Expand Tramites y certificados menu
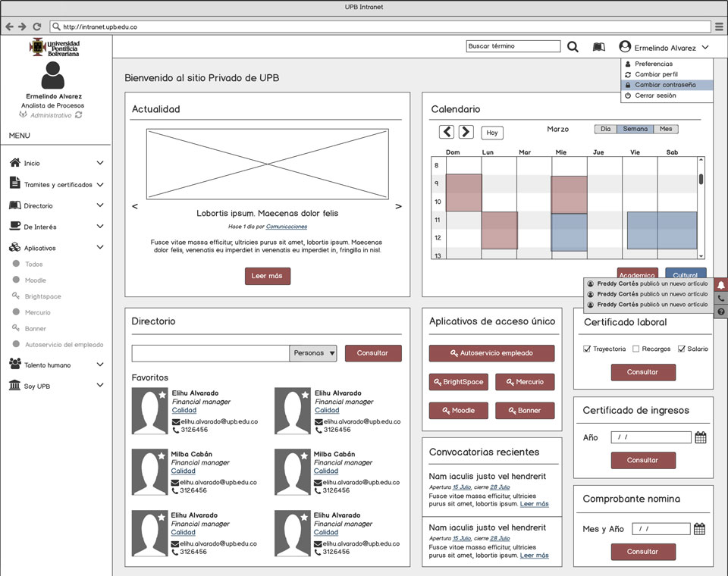This screenshot has height=576, width=728. (x=99, y=184)
